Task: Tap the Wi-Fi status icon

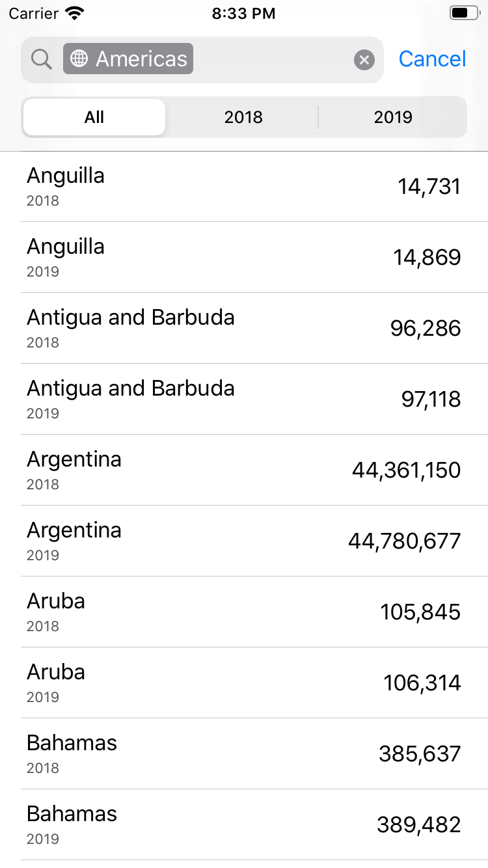Action: 75,13
